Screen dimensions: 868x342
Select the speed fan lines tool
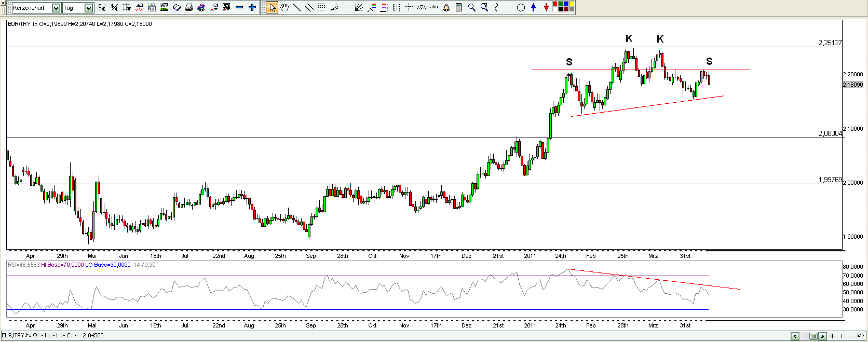click(334, 7)
